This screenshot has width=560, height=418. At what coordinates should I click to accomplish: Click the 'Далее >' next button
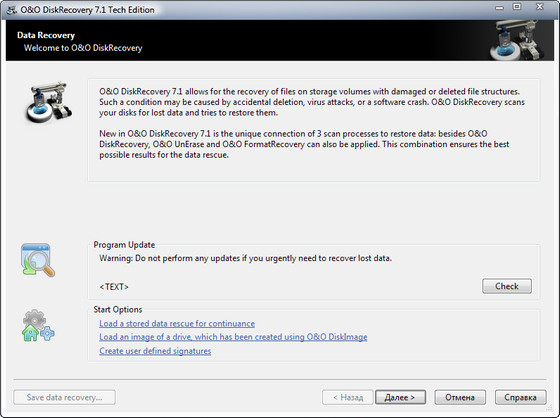click(400, 397)
